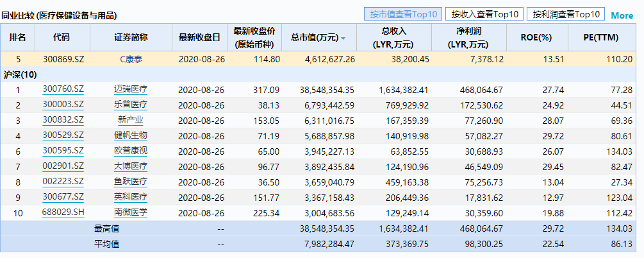The image size is (644, 258).
Task: Sort by 总收入 column header
Action: pos(394,37)
